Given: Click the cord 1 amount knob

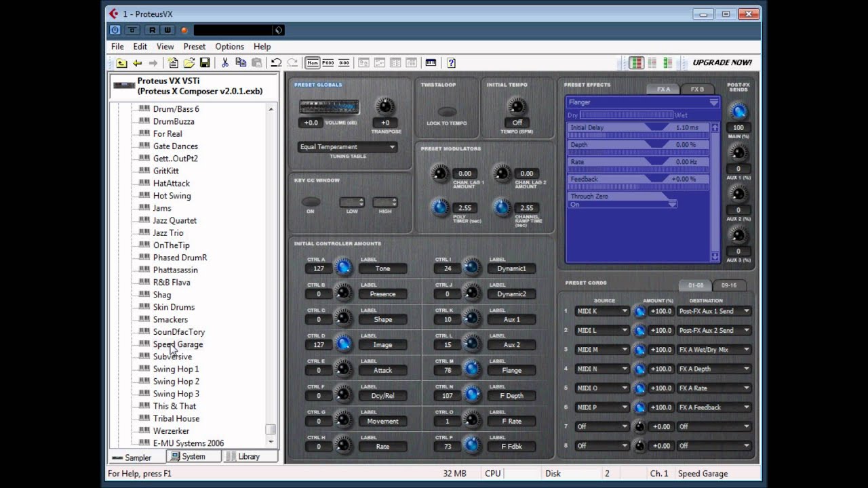Looking at the screenshot, I should (x=639, y=311).
